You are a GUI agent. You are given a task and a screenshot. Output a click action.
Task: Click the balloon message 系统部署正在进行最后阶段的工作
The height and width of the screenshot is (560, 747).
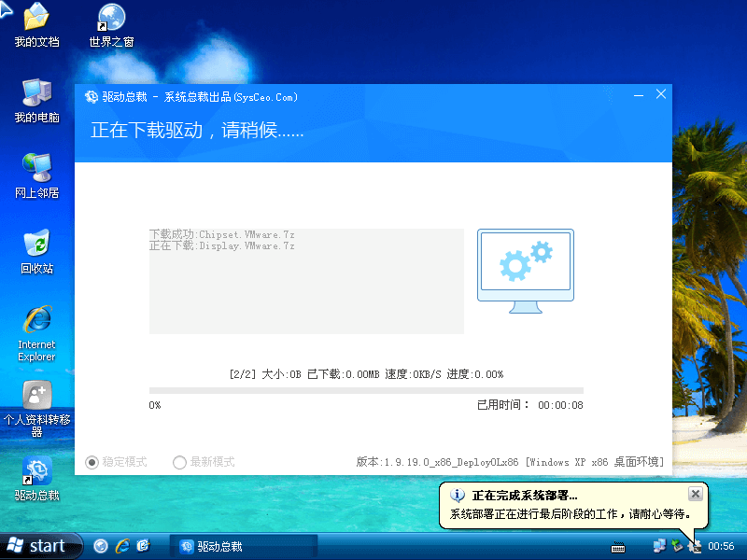point(571,514)
